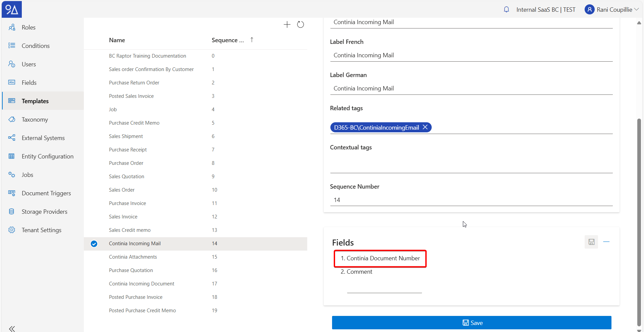The width and height of the screenshot is (644, 332).
Task: Click the Sequence Number input field
Action: click(471, 200)
